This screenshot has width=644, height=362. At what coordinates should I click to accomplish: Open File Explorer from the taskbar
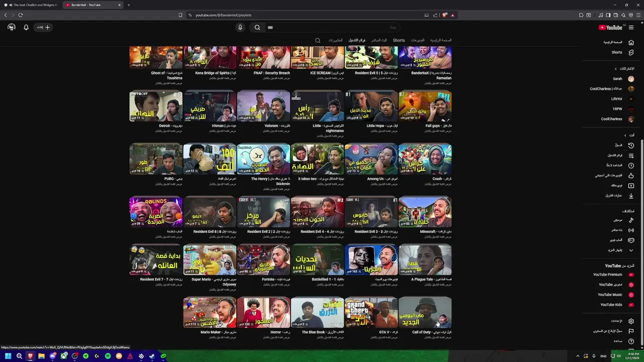[41, 356]
